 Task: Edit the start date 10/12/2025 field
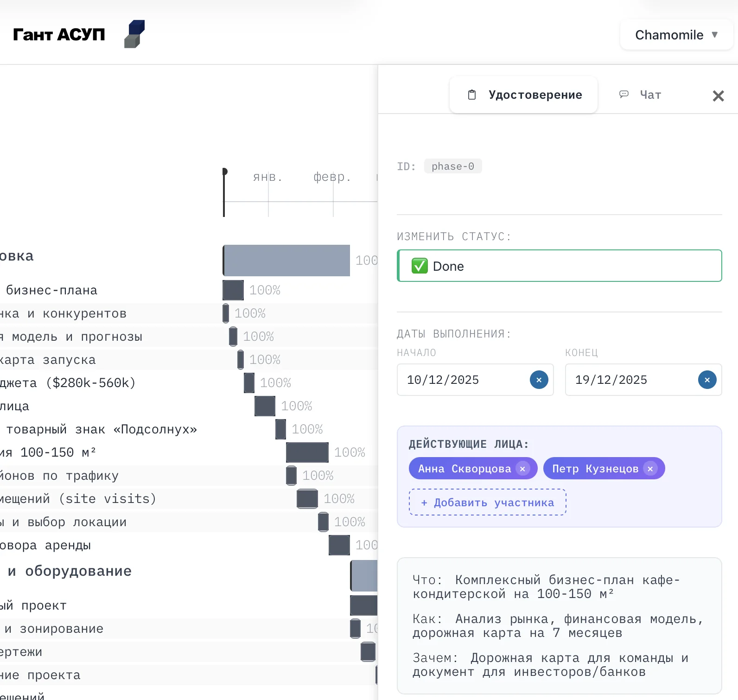464,380
